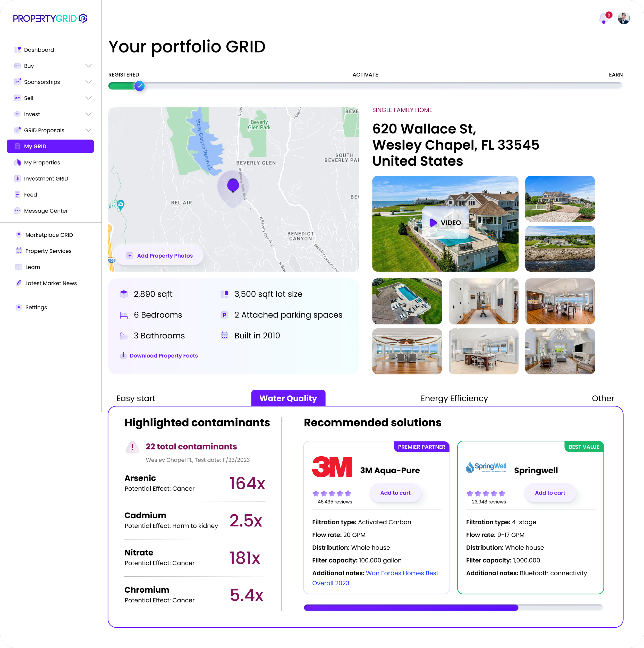644x648 pixels.
Task: Click the Arsenic 164x value
Action: [x=247, y=483]
